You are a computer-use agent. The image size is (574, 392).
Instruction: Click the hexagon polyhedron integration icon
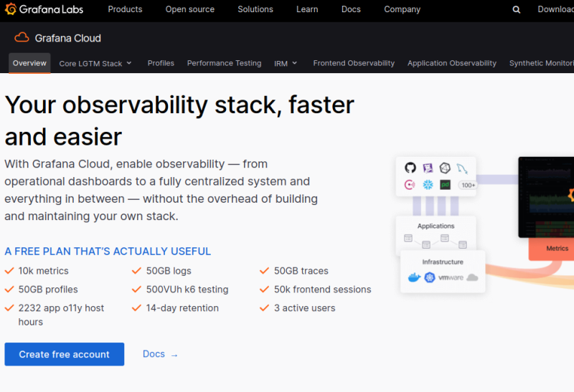pos(445,168)
